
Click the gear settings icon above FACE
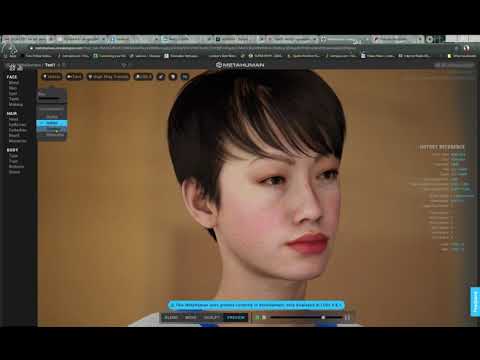pos(12,68)
